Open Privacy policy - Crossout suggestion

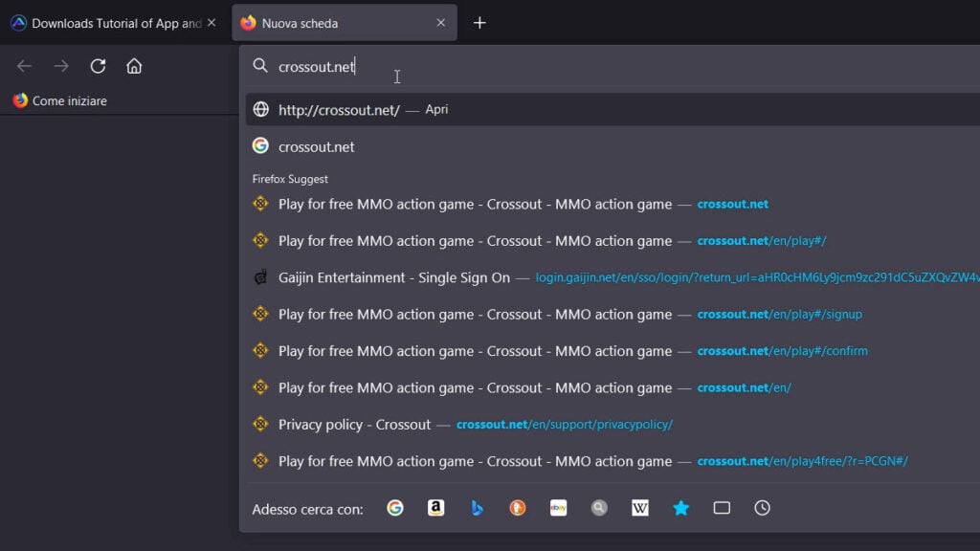pyautogui.click(x=354, y=424)
